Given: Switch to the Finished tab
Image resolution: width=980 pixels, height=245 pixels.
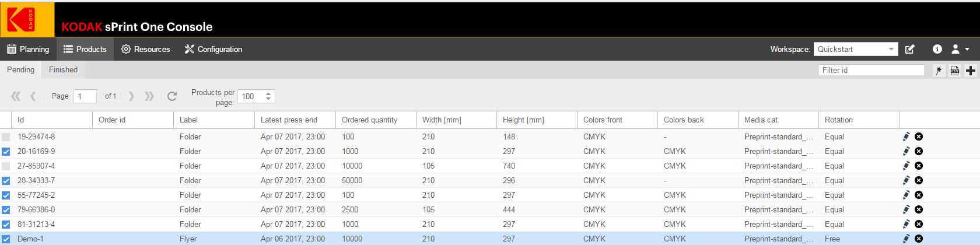Looking at the screenshot, I should tap(63, 69).
